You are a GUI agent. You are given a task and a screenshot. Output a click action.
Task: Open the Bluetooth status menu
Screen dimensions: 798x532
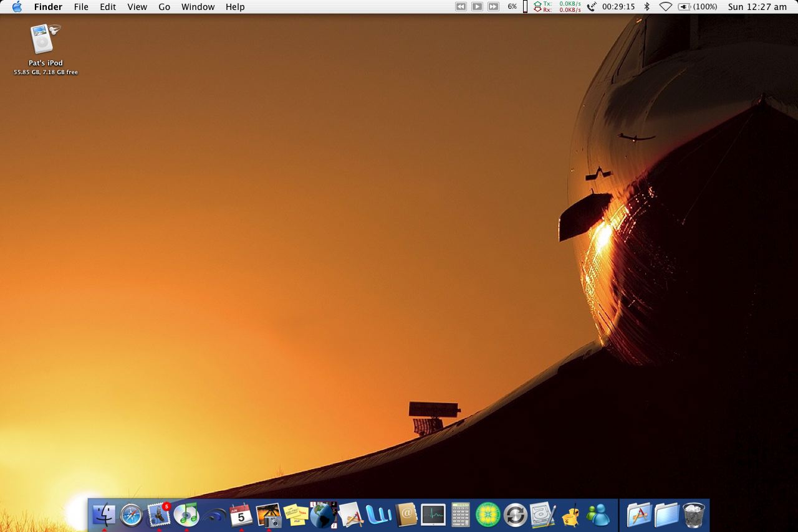coord(647,7)
